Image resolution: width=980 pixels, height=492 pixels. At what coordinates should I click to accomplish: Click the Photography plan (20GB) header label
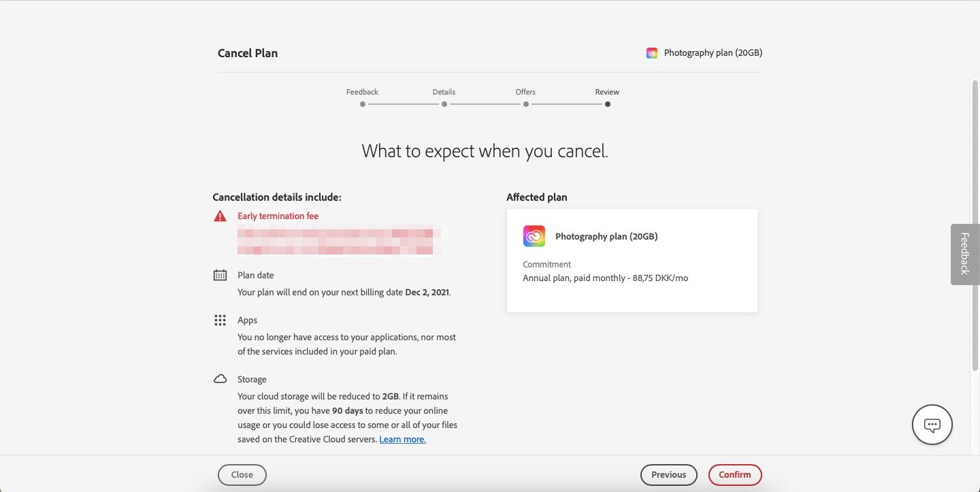pyautogui.click(x=713, y=53)
